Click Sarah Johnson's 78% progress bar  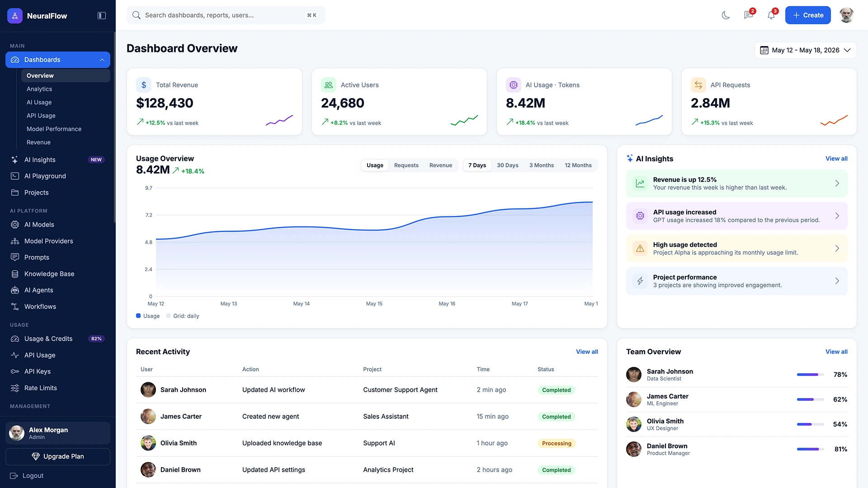(811, 375)
